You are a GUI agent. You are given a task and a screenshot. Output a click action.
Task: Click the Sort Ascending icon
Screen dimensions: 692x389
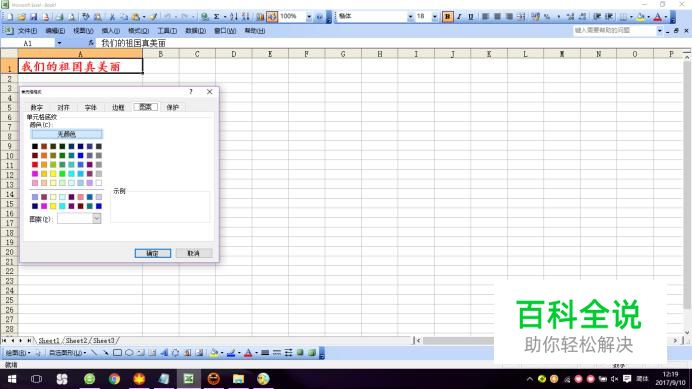(x=233, y=17)
